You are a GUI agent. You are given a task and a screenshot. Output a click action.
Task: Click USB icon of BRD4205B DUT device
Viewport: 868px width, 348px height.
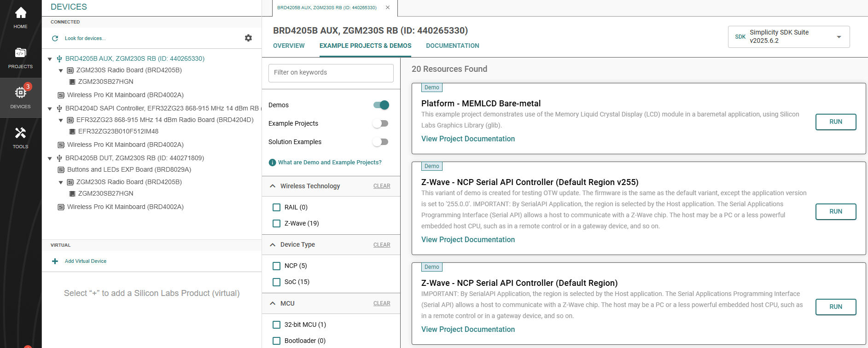click(x=59, y=158)
